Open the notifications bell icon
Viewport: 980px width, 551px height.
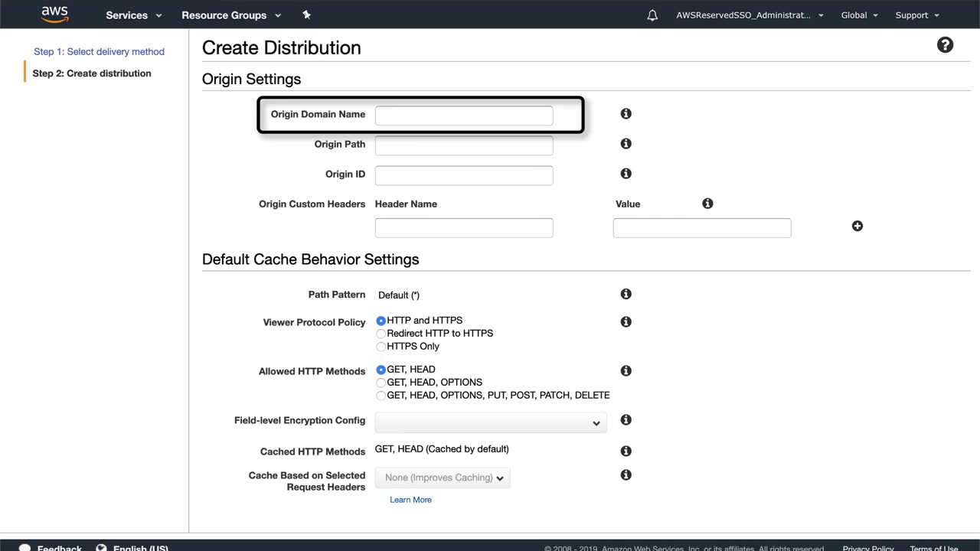click(652, 15)
